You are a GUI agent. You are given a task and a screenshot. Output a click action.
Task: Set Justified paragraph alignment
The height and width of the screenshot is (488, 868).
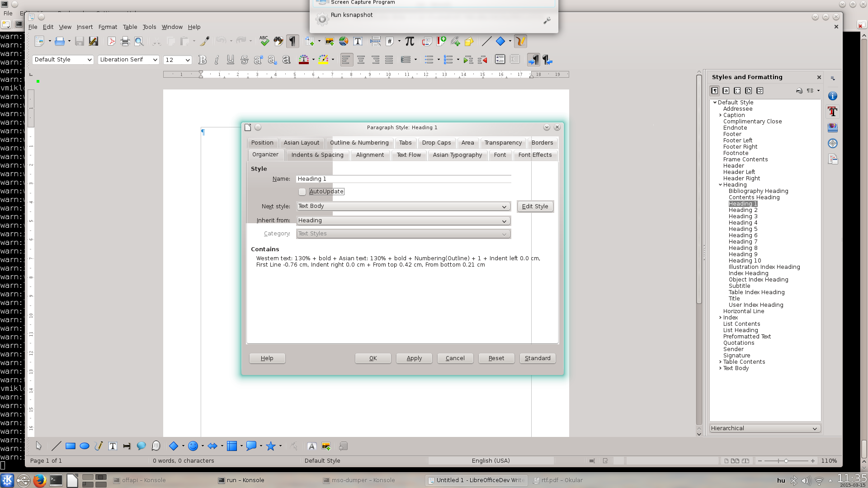[x=389, y=60]
